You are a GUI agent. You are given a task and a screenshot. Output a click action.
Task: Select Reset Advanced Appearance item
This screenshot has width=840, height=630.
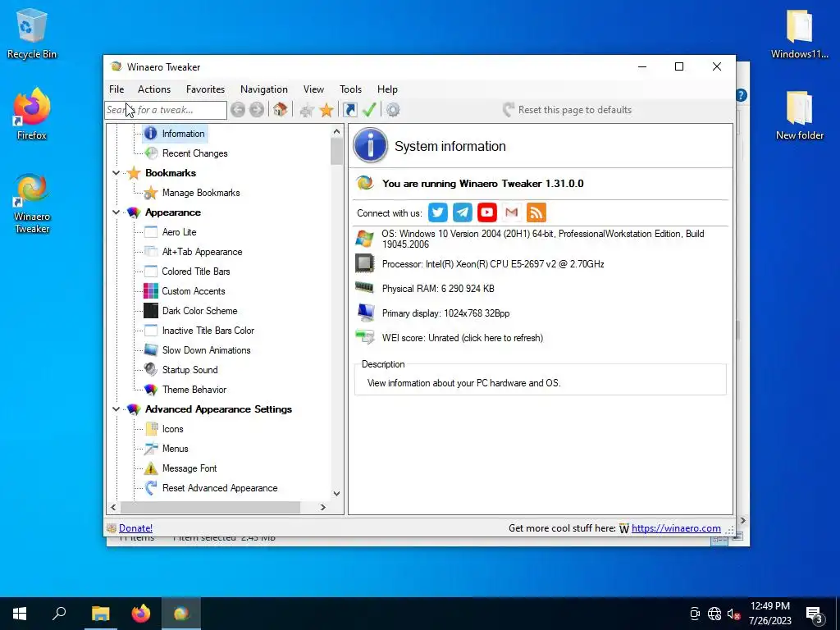220,488
